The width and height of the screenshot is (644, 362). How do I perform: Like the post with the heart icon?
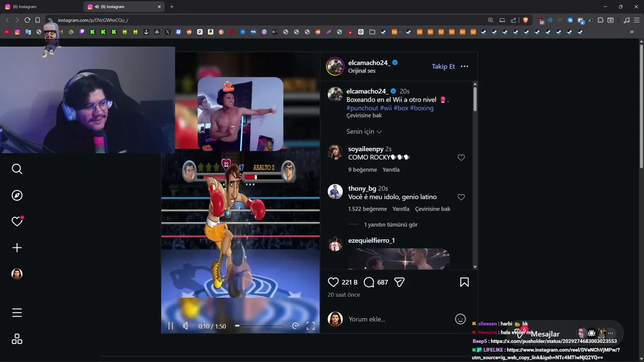point(333,282)
